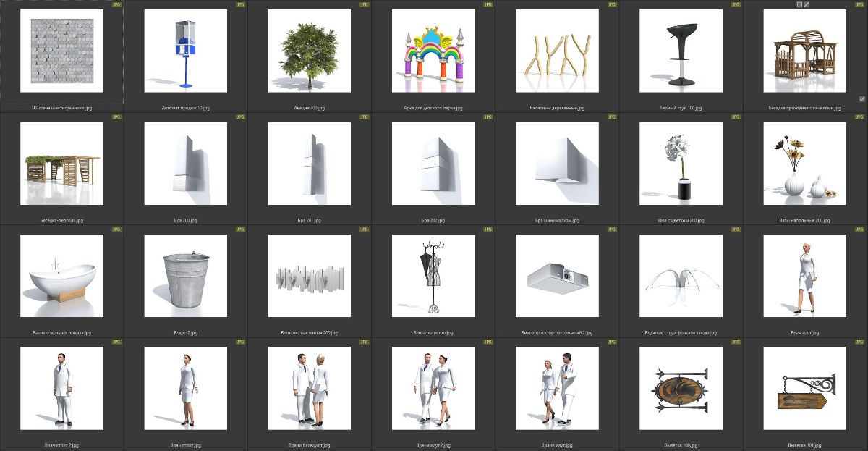Click the 'Бра 200.jpg' filename label
868x451 pixels.
186,220
